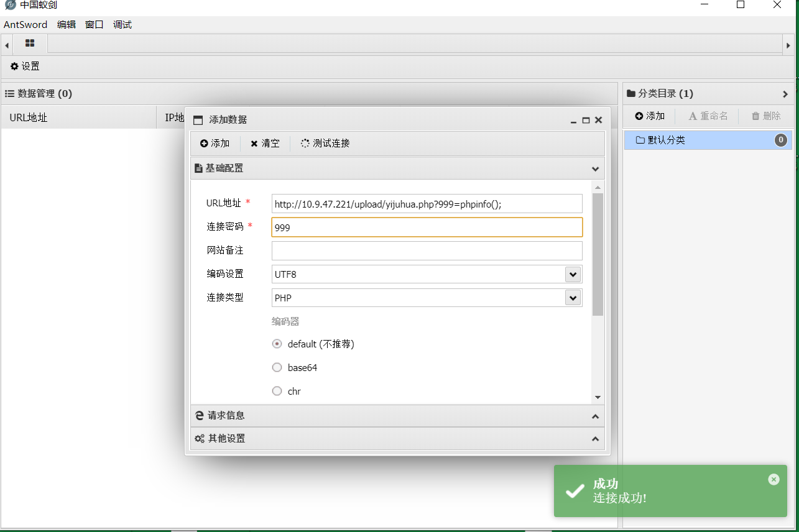This screenshot has width=799, height=532.
Task: Click the 0 count badge on 默认分类
Action: tap(781, 140)
